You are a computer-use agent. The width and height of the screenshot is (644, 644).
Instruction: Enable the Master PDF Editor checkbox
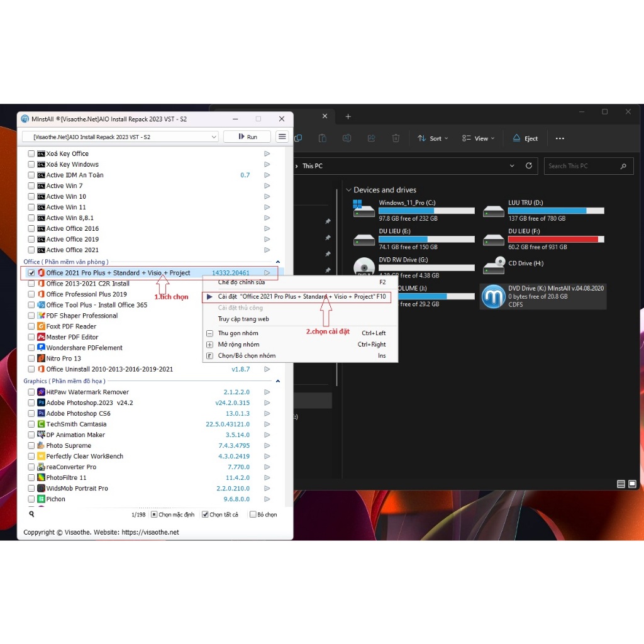coord(31,336)
